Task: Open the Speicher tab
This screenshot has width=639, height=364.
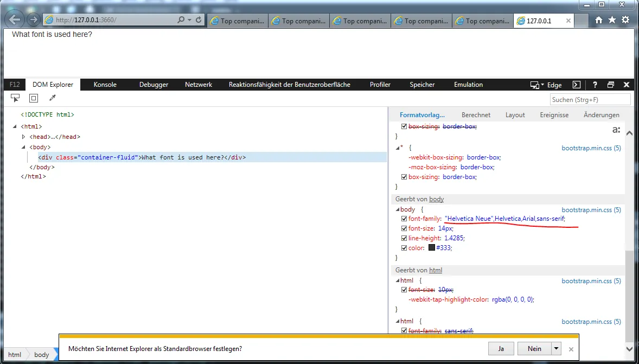Action: pyautogui.click(x=422, y=85)
